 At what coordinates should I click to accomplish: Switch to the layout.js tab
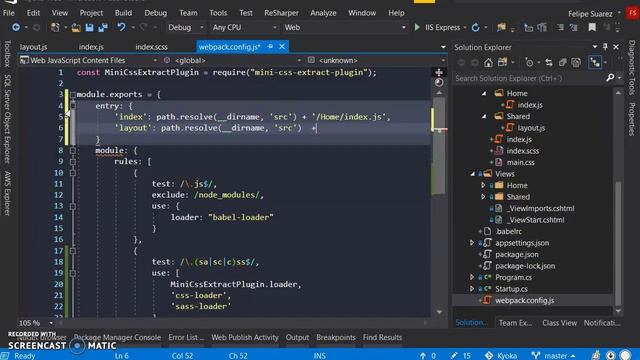(33, 47)
